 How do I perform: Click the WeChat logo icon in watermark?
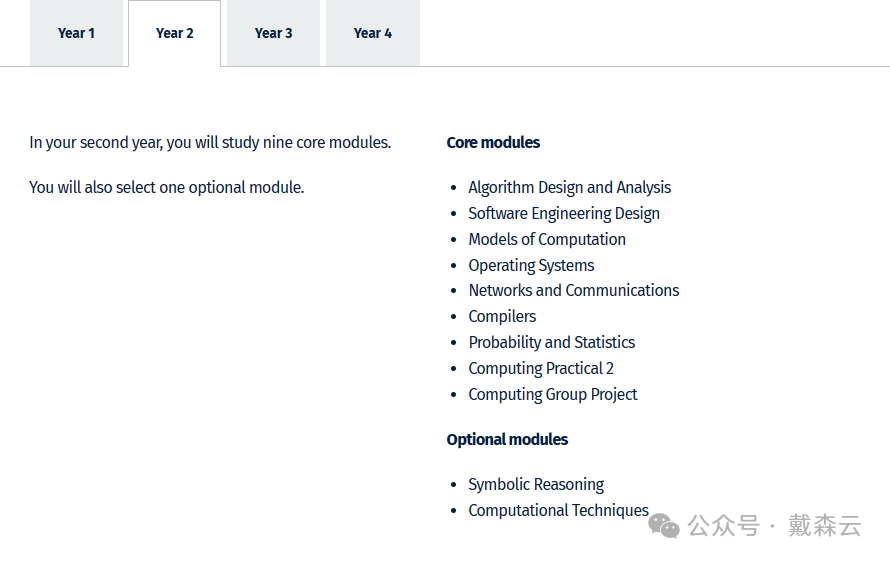tap(664, 526)
